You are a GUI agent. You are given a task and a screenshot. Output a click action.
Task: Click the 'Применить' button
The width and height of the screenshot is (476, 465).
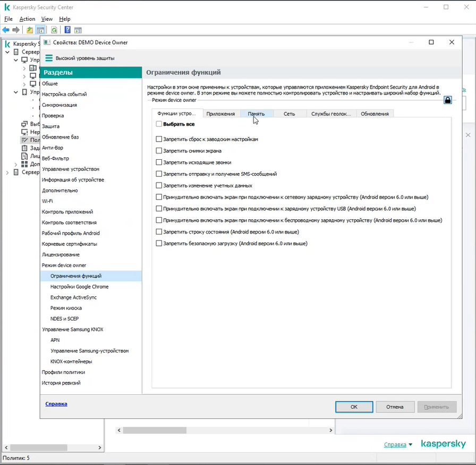pos(437,407)
